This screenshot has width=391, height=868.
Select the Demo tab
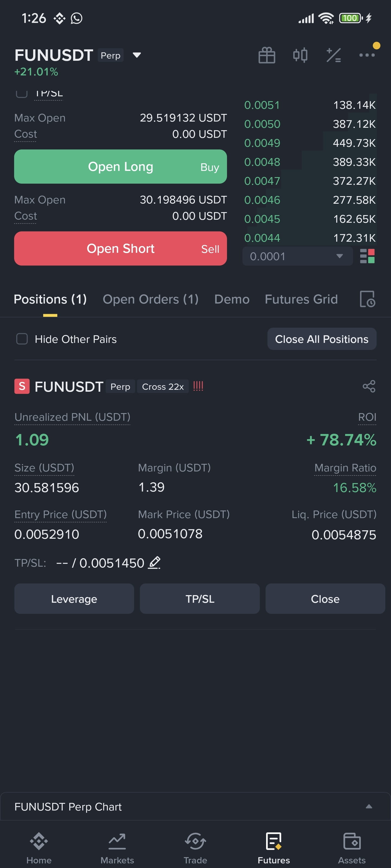click(232, 299)
